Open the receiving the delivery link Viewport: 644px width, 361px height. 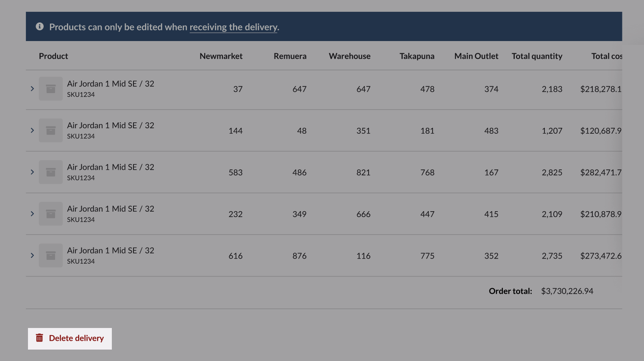coord(233,27)
